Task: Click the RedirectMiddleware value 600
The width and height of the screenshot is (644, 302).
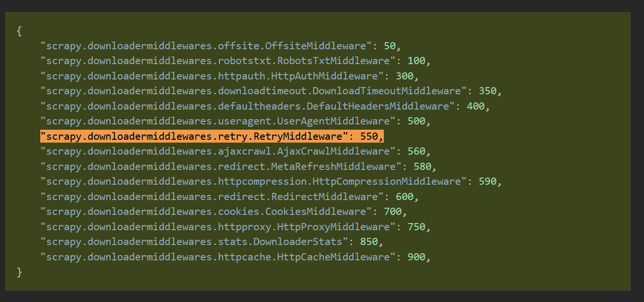Action: pyautogui.click(x=404, y=197)
